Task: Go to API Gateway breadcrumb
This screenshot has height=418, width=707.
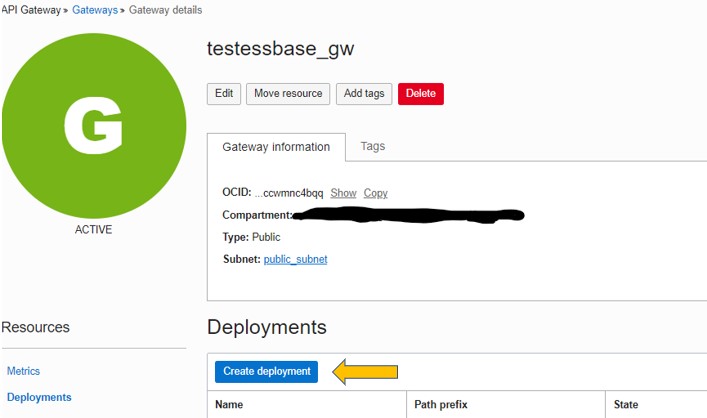Action: click(31, 10)
